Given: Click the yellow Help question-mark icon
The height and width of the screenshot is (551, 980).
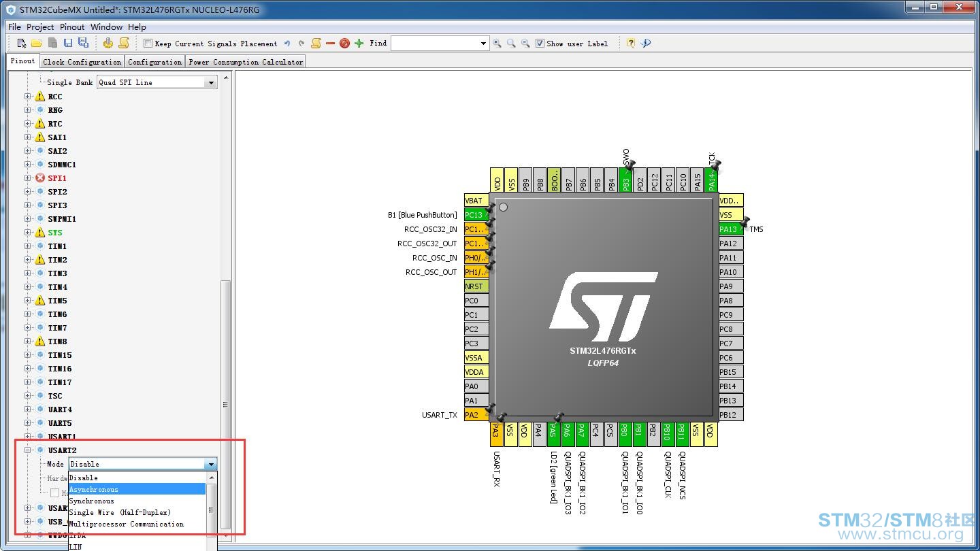Looking at the screenshot, I should (x=631, y=44).
